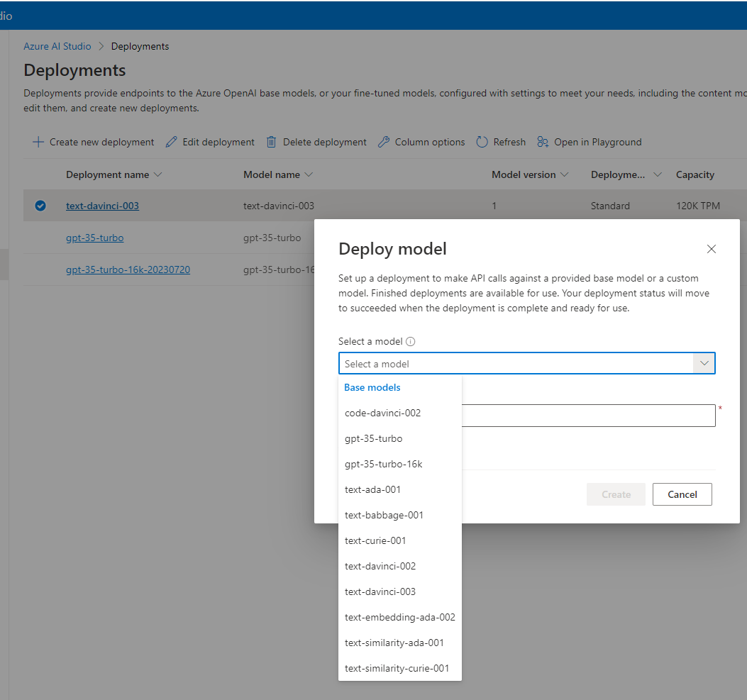Viewport: 747px width, 700px height.
Task: Click the 120K TPM capacity cell
Action: click(698, 206)
